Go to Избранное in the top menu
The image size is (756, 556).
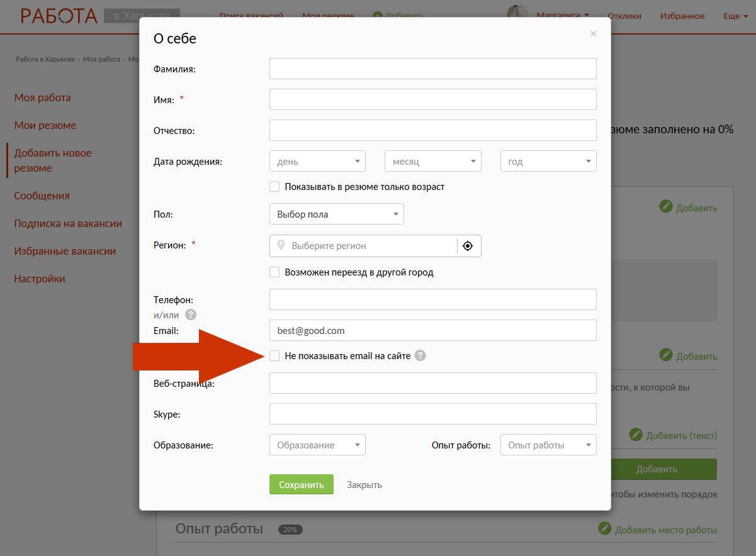click(682, 16)
